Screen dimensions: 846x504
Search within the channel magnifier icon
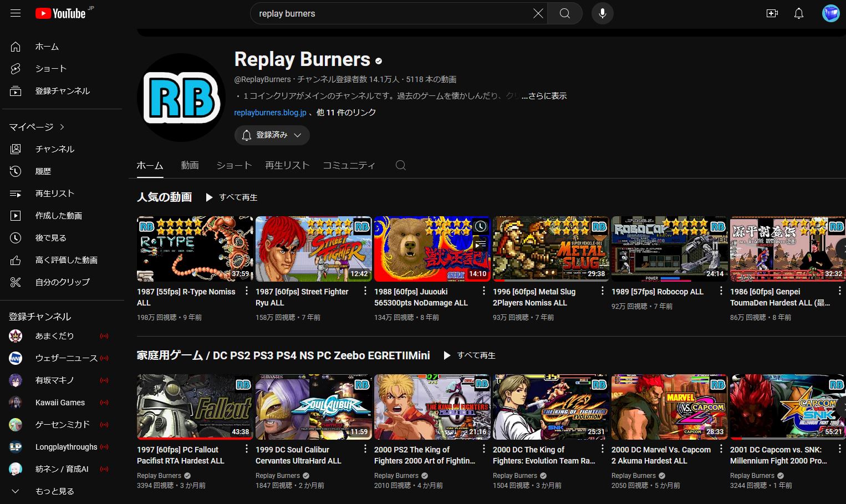pos(401,165)
